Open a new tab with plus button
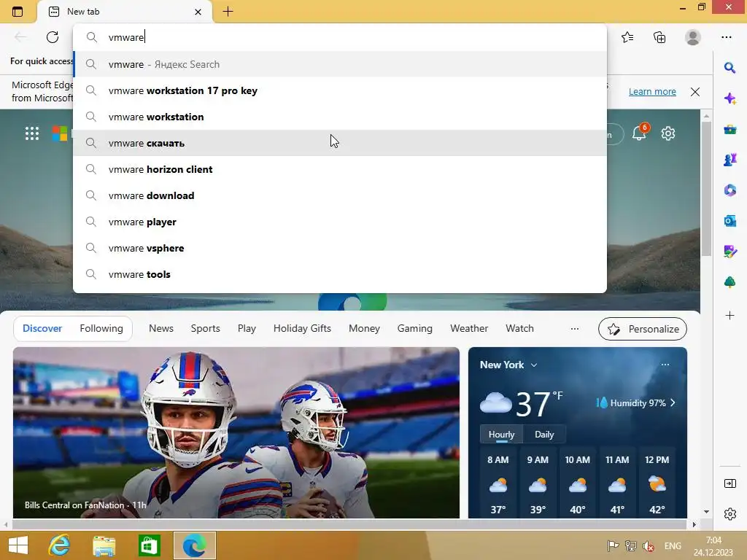 (228, 12)
